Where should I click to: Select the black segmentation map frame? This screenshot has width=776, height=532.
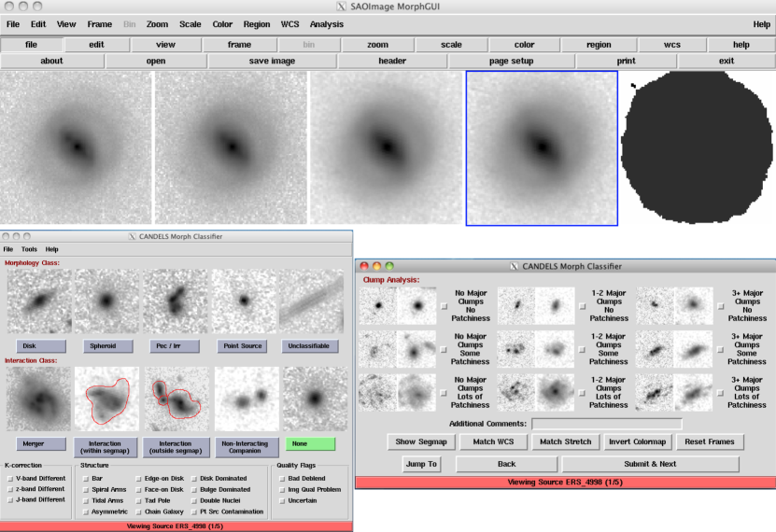694,148
